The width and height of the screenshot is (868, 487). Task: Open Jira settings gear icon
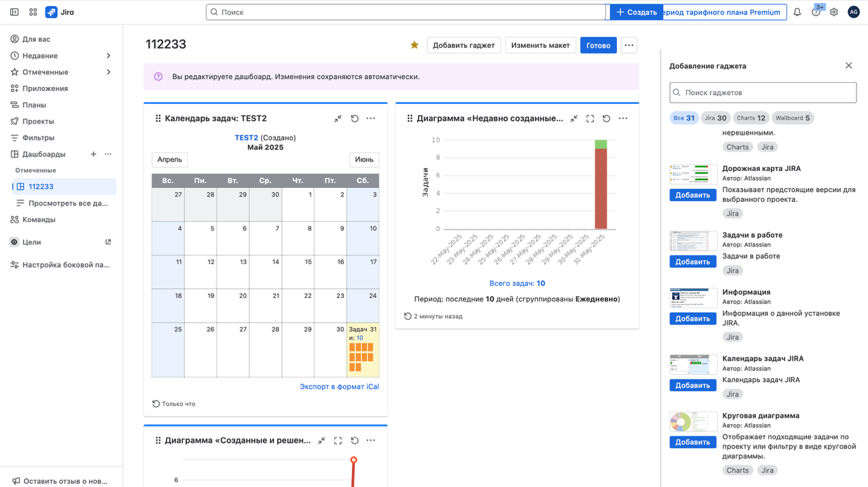834,12
